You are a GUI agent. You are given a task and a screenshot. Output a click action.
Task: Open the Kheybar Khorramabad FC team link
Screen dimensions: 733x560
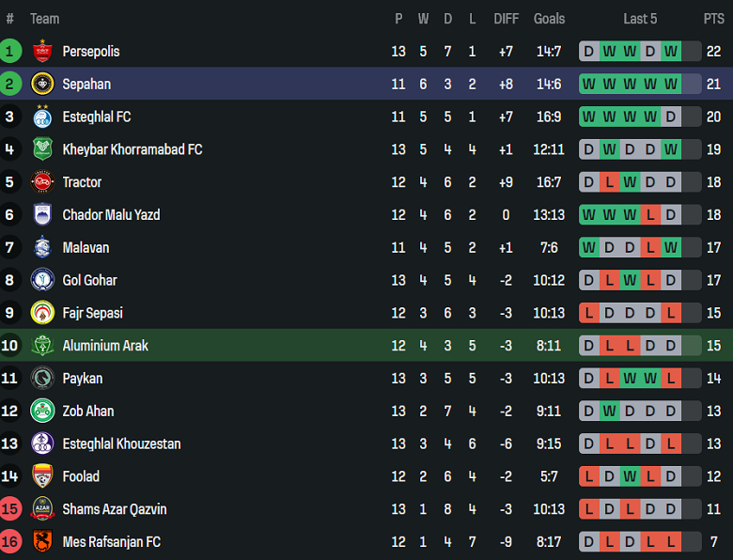click(132, 149)
